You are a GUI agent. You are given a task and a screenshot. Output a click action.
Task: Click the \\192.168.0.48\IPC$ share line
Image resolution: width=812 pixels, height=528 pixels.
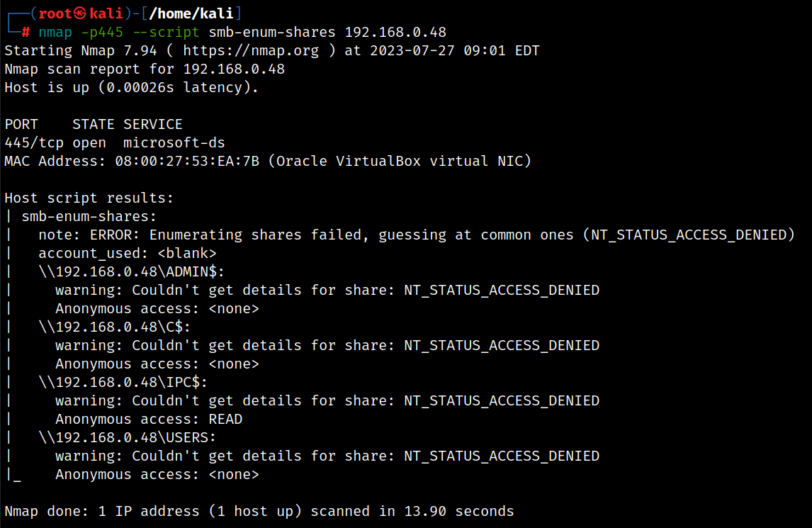coord(123,383)
